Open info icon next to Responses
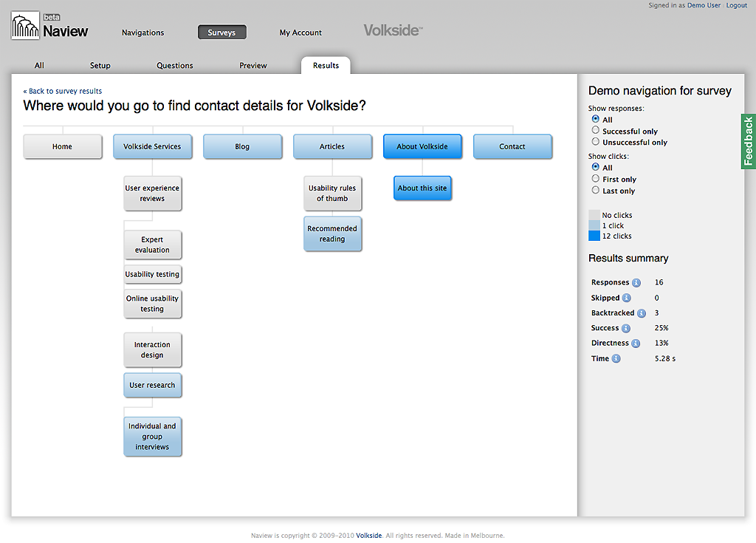756x543 pixels. click(636, 282)
